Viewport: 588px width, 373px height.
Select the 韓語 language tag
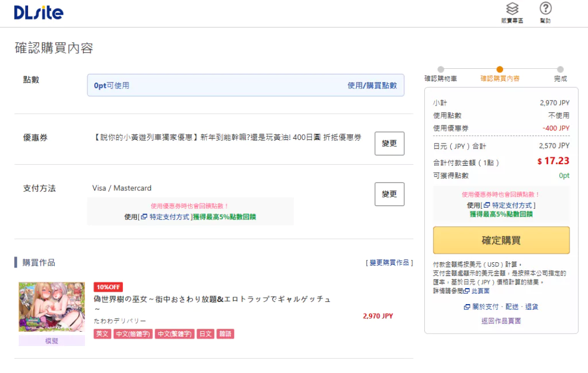(x=225, y=334)
